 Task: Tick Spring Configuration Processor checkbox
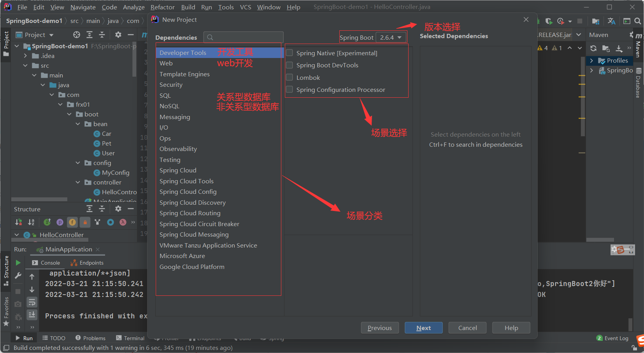pyautogui.click(x=290, y=90)
